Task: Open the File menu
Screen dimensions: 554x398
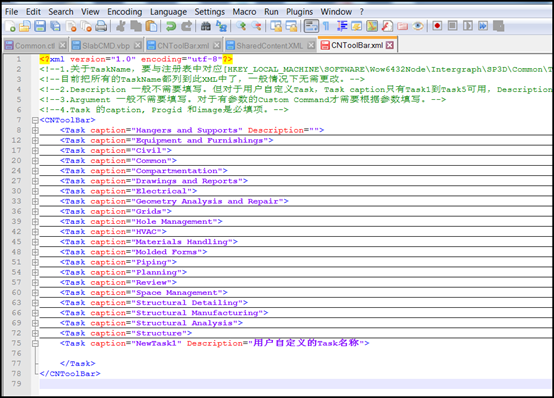Action: click(12, 12)
